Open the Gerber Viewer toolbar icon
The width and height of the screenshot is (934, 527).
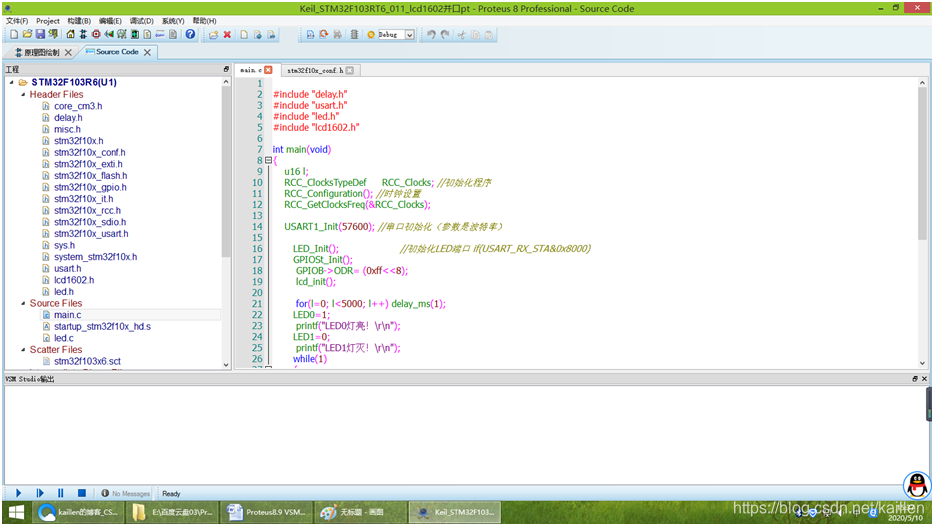[122, 35]
